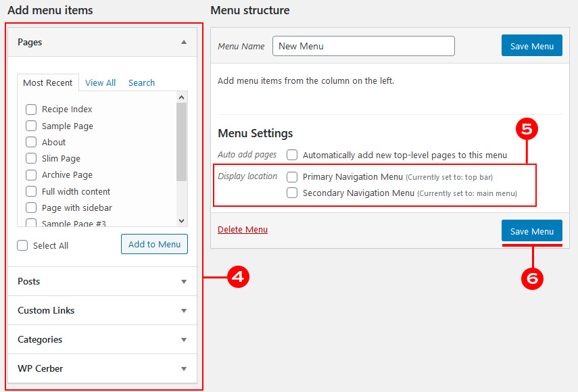Select the Sample Page checkbox
The image size is (578, 392).
coord(30,126)
